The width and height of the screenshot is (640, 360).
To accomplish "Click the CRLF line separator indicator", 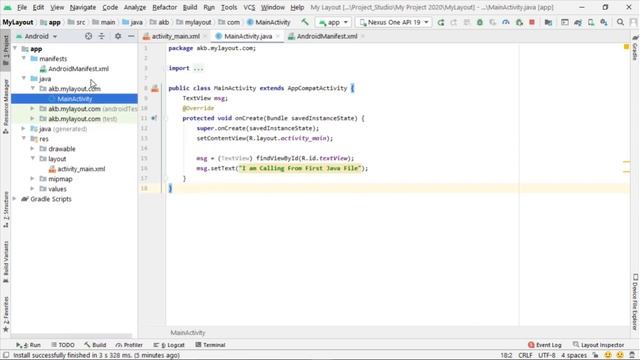I will tap(525, 355).
